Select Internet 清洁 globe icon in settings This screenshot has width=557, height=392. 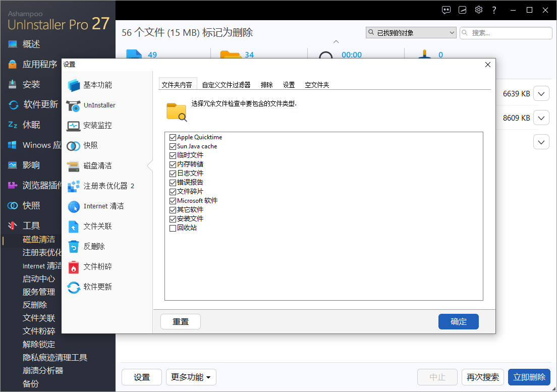point(74,206)
